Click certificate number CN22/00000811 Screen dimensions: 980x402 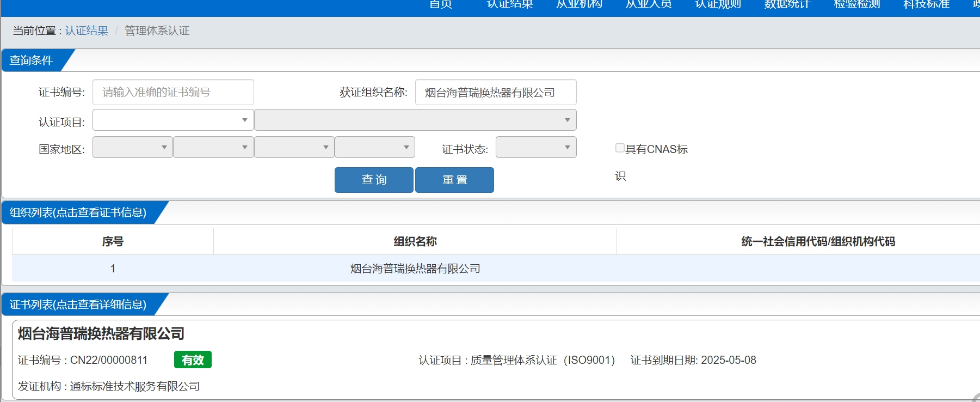point(109,360)
